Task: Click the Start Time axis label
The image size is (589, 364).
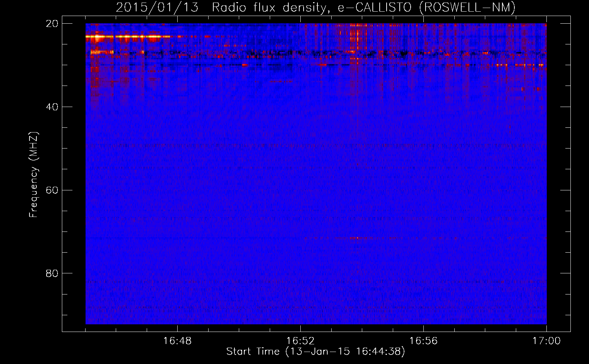Action: 316,352
